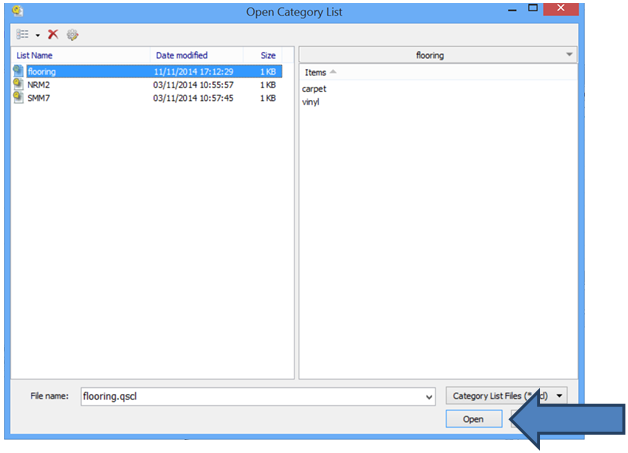Image resolution: width=628 pixels, height=453 pixels.
Task: Select the carpet item in preview
Action: (x=314, y=89)
